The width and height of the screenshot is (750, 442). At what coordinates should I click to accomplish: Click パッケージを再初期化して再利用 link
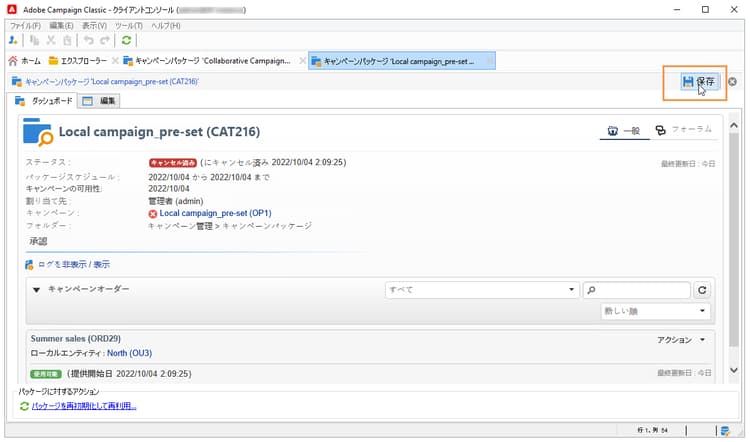84,406
